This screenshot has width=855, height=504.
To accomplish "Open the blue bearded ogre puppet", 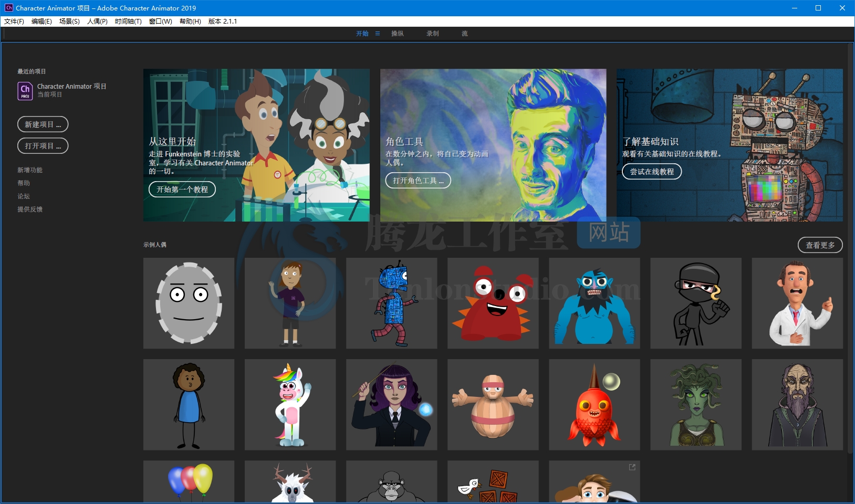I will [595, 303].
